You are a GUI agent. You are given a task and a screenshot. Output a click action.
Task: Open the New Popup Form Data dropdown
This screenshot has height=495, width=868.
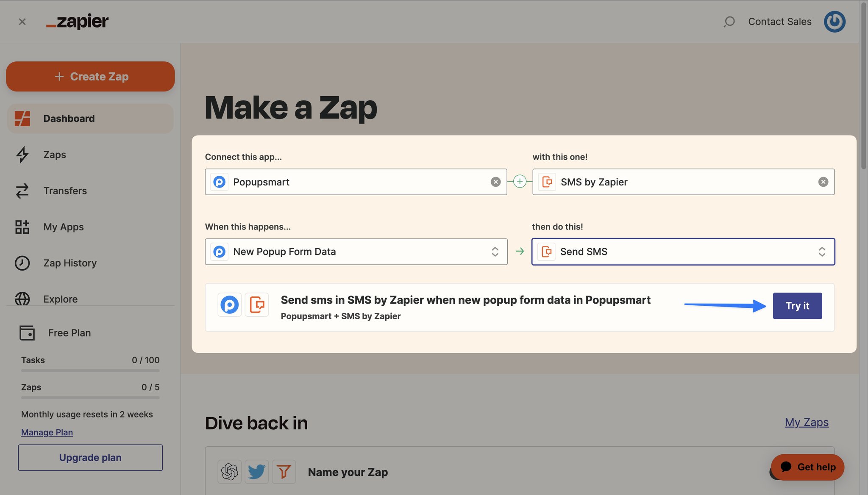tap(356, 252)
